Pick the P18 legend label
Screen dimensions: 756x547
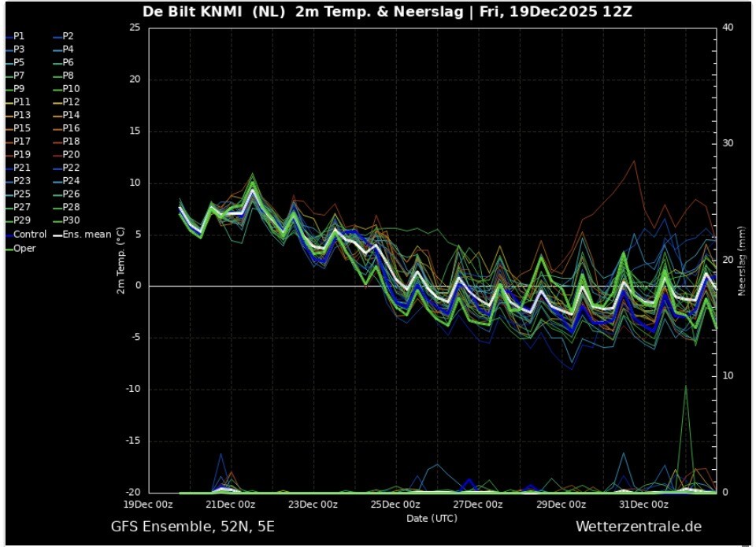(x=68, y=141)
